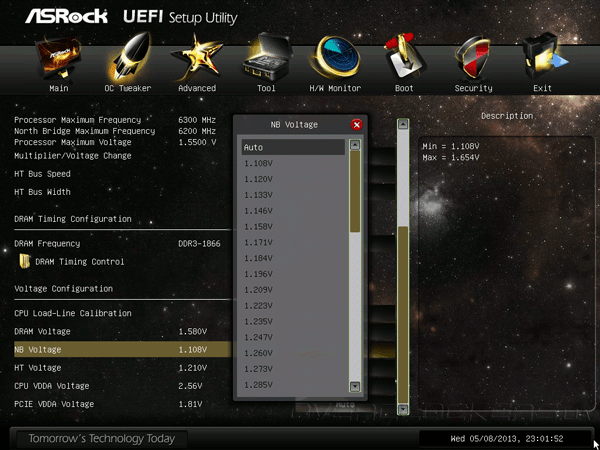Click the popup list scrollbar thumb
600x450 pixels.
(x=355, y=191)
